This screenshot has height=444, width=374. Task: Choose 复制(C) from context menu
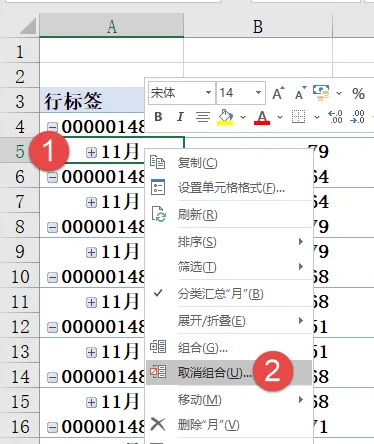pyautogui.click(x=229, y=163)
